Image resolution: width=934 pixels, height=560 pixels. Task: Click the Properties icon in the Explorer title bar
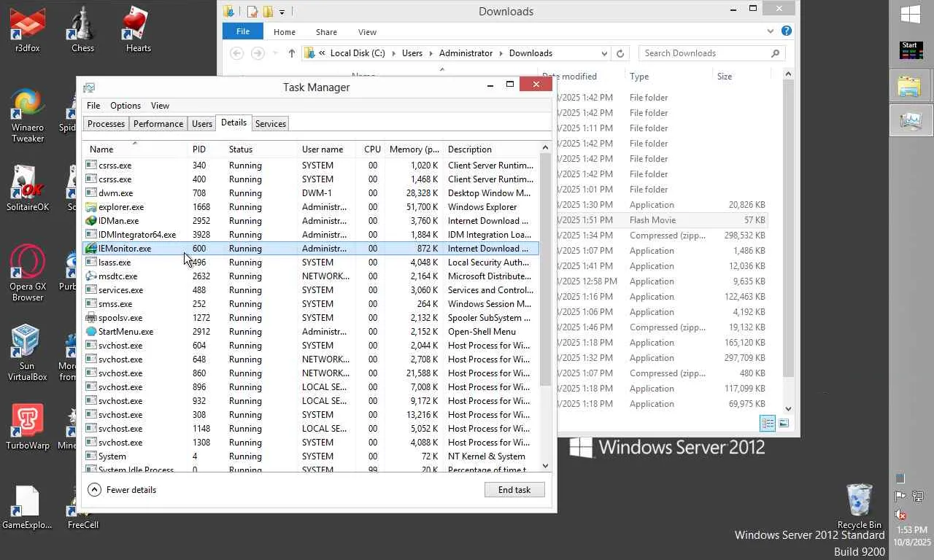[x=252, y=12]
